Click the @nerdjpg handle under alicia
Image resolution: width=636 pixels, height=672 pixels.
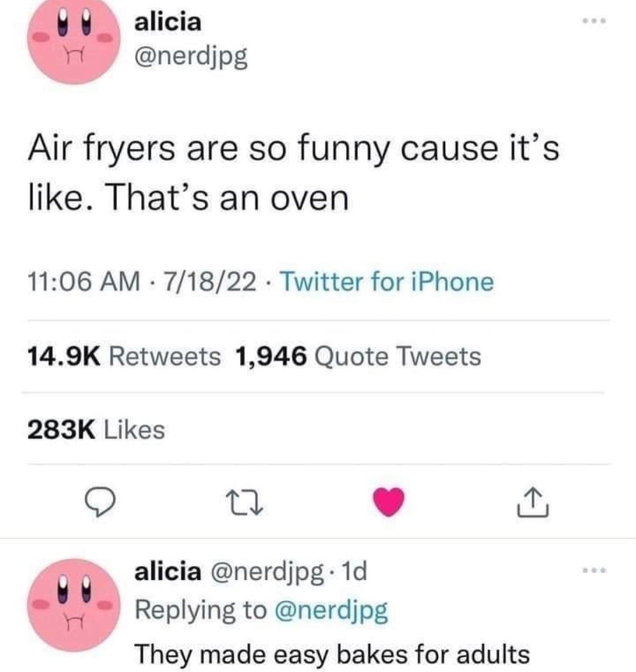click(191, 57)
